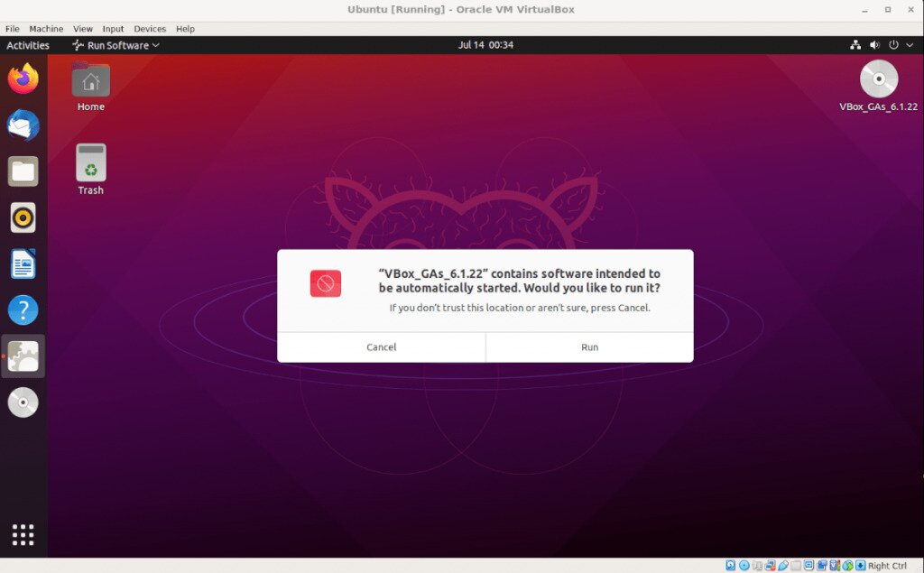The image size is (924, 573).
Task: Cancel the autorun software dialog
Action: coord(381,347)
